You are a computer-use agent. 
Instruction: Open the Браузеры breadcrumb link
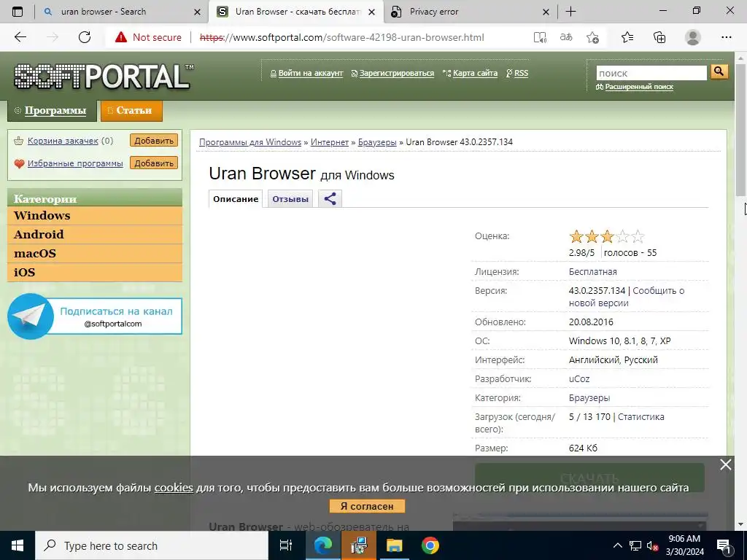tap(377, 142)
